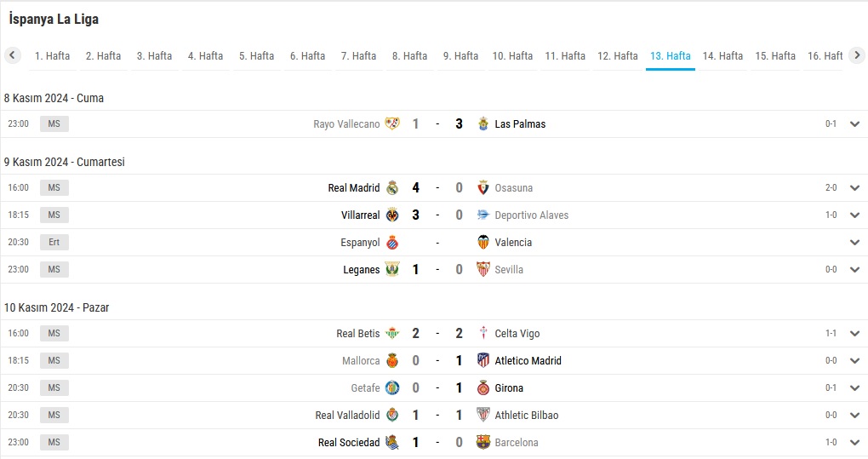This screenshot has width=868, height=459.
Task: Click the Real Madrid club crest
Action: click(x=392, y=187)
